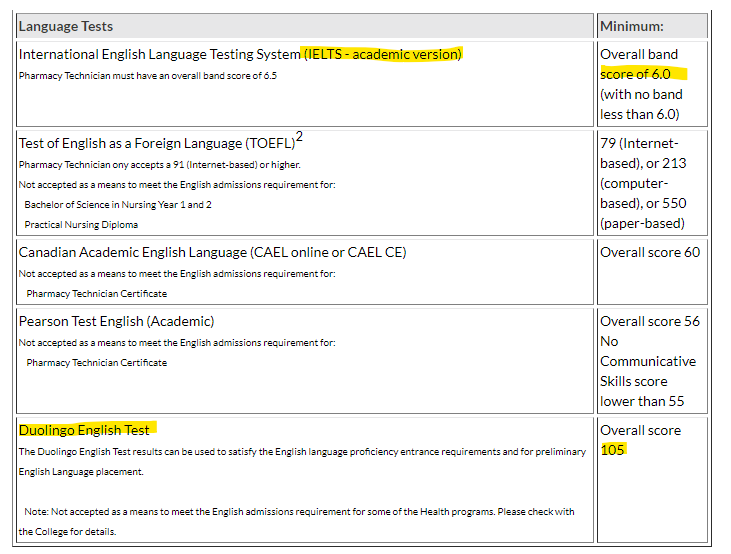Image resolution: width=731 pixels, height=554 pixels.
Task: Click the 'Language Tests' column header
Action: tap(305, 26)
